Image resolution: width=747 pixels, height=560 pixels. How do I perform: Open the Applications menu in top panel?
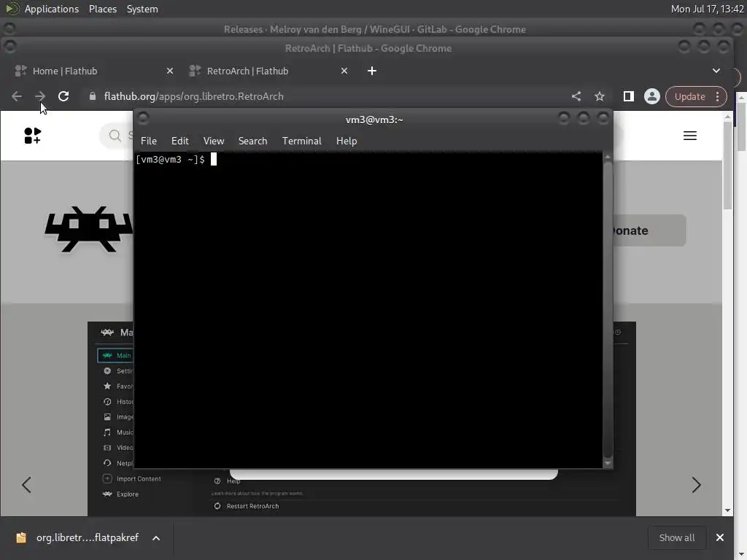52,9
